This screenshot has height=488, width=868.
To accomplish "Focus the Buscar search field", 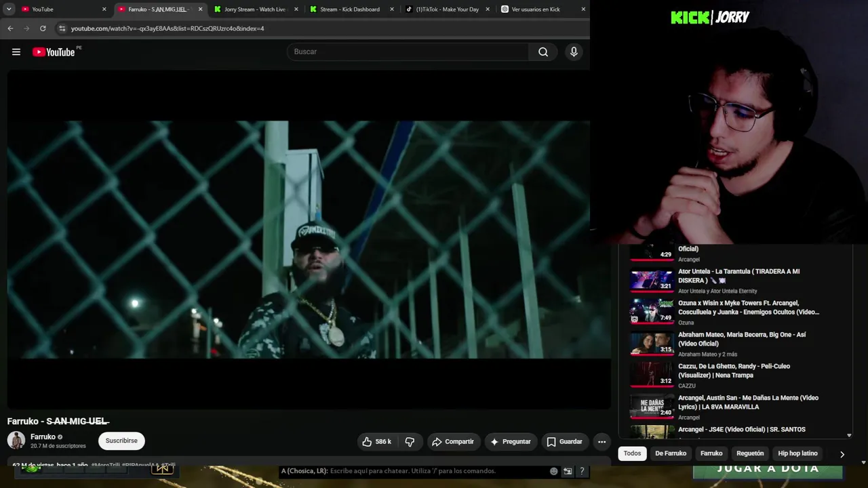I will click(x=408, y=52).
